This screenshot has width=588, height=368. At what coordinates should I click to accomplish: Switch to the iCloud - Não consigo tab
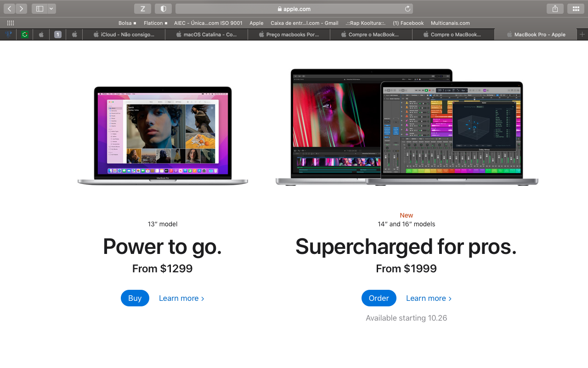coord(124,34)
